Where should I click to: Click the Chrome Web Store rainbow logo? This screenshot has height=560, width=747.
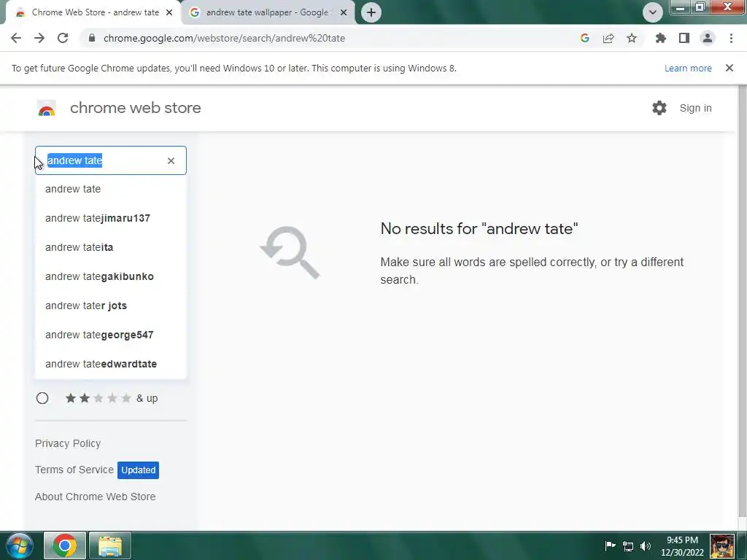pyautogui.click(x=47, y=108)
